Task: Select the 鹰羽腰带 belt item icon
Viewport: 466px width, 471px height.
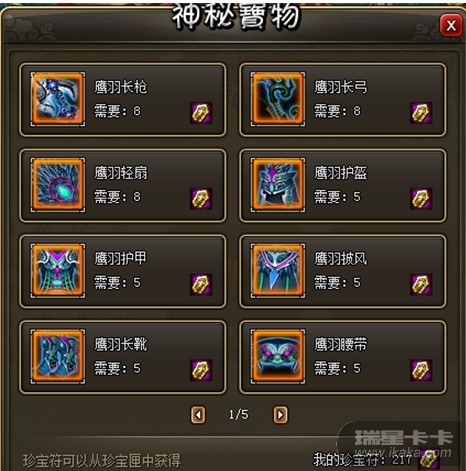Action: (278, 356)
